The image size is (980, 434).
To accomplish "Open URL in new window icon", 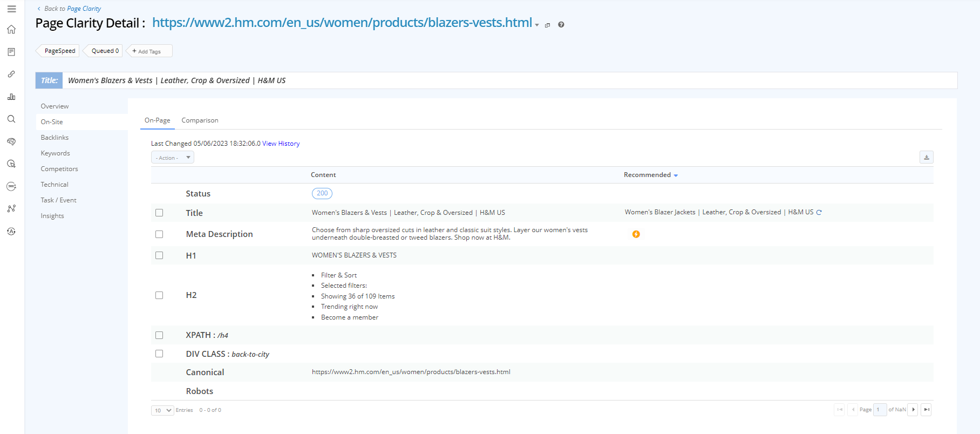I will tap(547, 25).
